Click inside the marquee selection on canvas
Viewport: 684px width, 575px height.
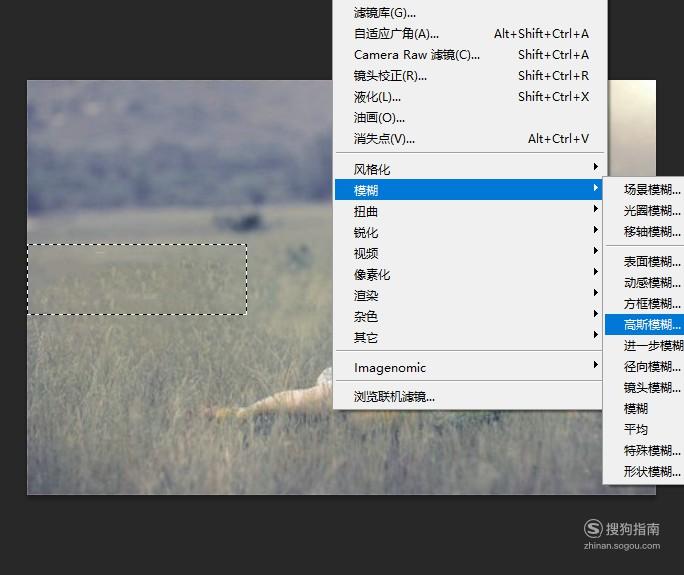click(x=137, y=279)
